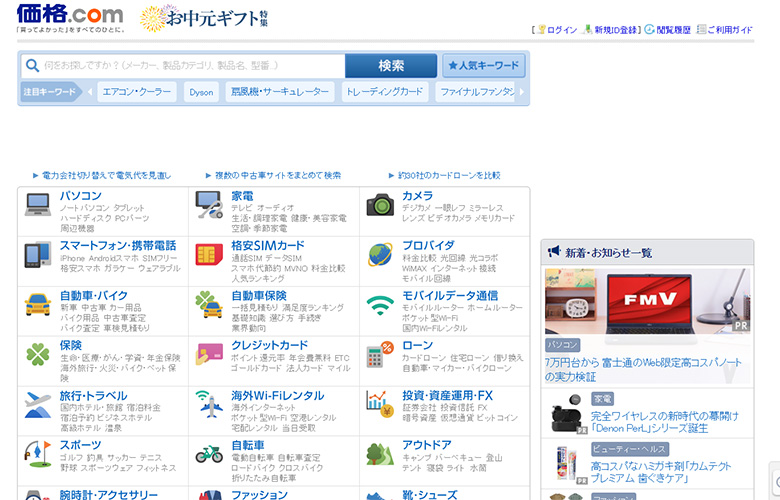Click the ノートパソコン sublink under パソコン
Image resolution: width=780 pixels, height=500 pixels.
pyautogui.click(x=85, y=208)
